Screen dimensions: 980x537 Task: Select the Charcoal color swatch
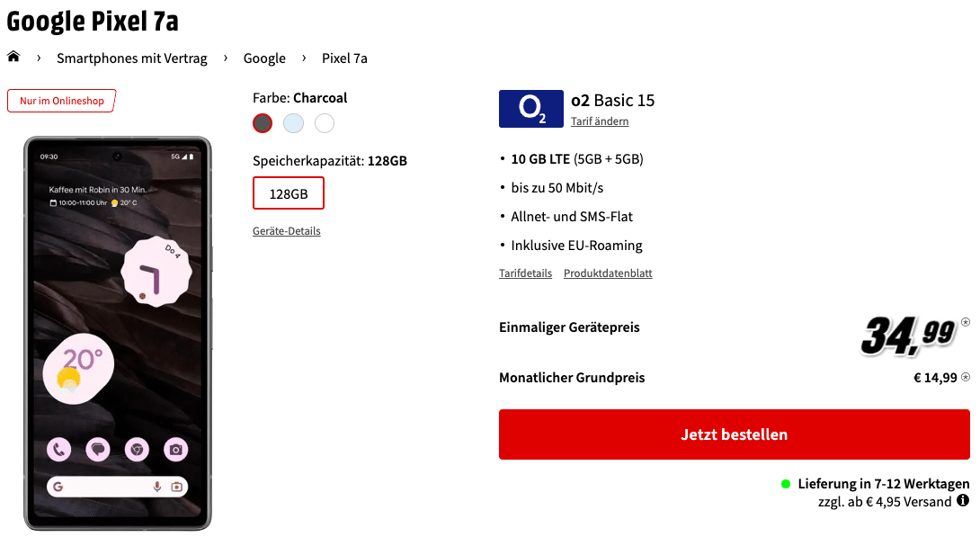click(263, 123)
